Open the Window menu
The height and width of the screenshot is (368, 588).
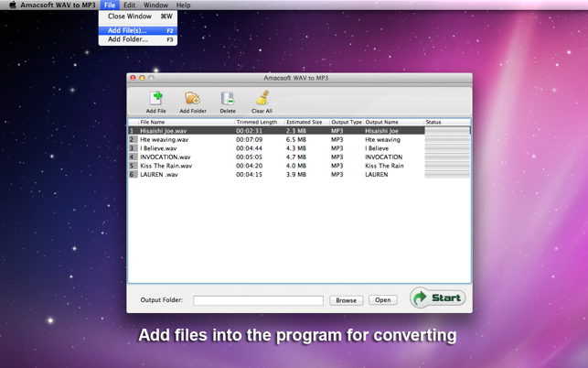click(155, 5)
